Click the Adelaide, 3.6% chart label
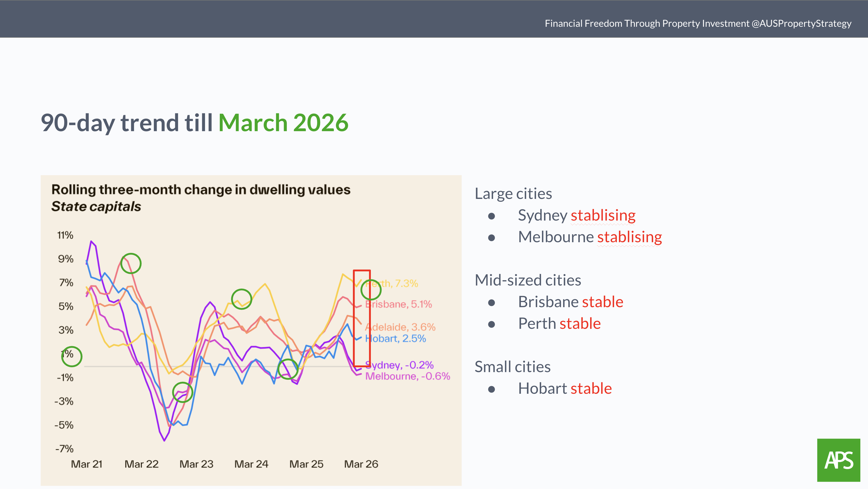 pos(400,327)
